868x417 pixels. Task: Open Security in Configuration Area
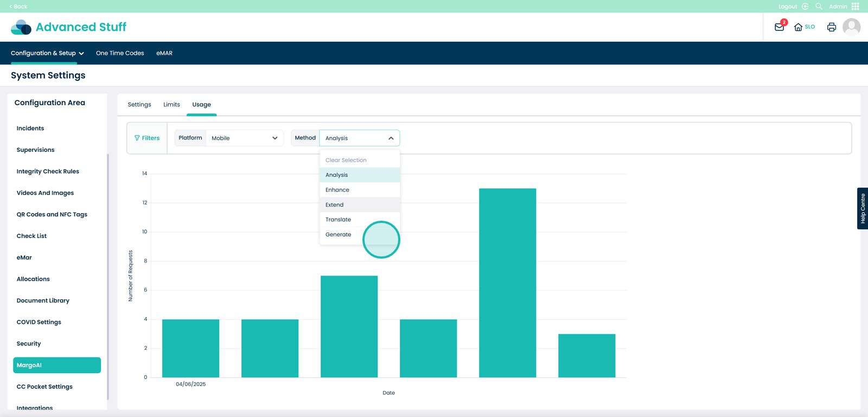click(29, 344)
